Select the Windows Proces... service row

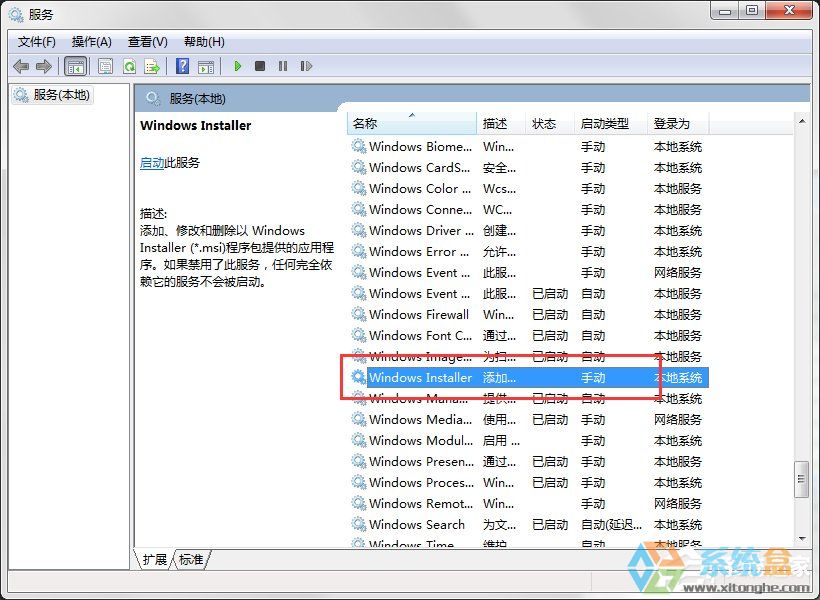pyautogui.click(x=528, y=482)
